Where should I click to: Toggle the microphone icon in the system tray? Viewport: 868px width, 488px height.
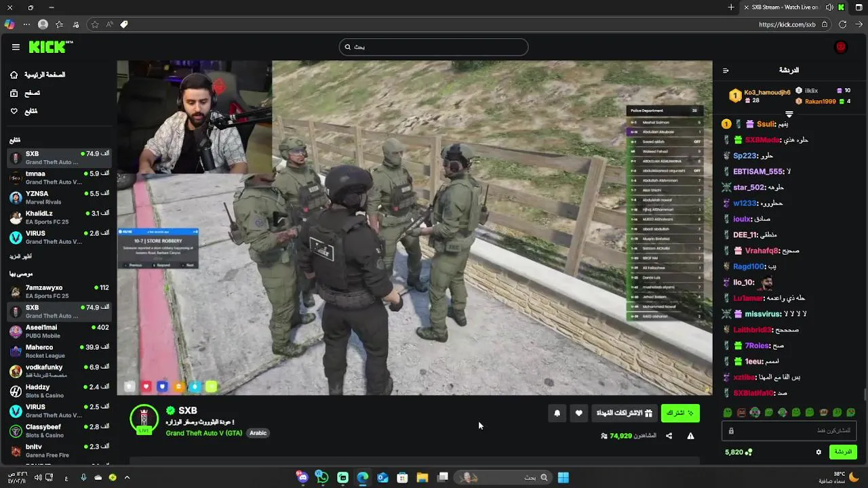click(83, 477)
